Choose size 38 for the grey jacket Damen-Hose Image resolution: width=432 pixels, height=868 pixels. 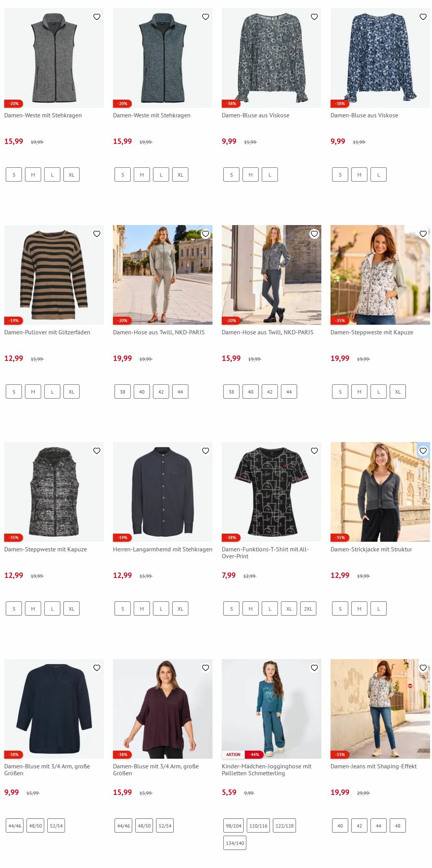point(123,392)
